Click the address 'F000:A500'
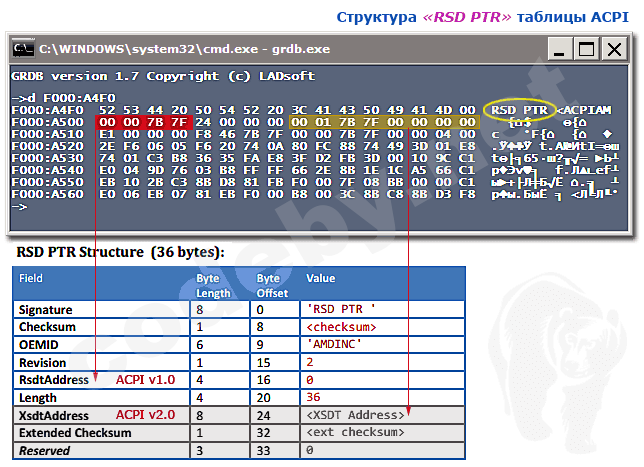Viewport: 644px width, 467px height. point(47,122)
